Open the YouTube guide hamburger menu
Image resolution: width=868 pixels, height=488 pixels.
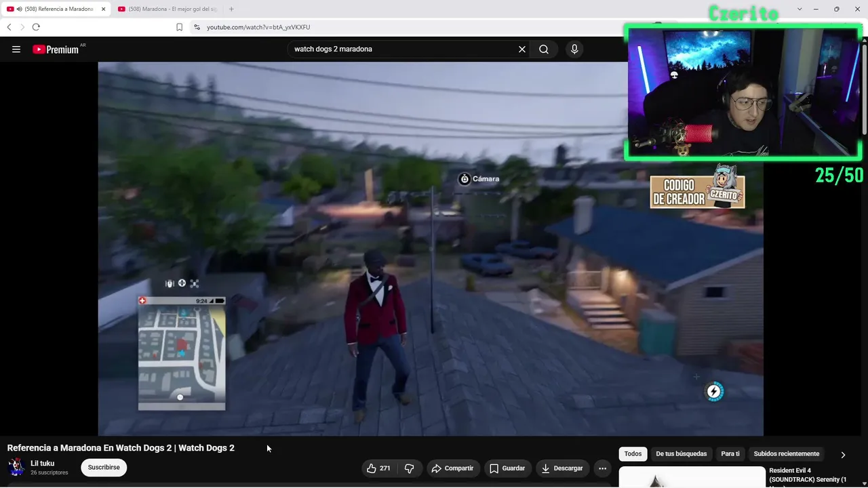point(16,49)
